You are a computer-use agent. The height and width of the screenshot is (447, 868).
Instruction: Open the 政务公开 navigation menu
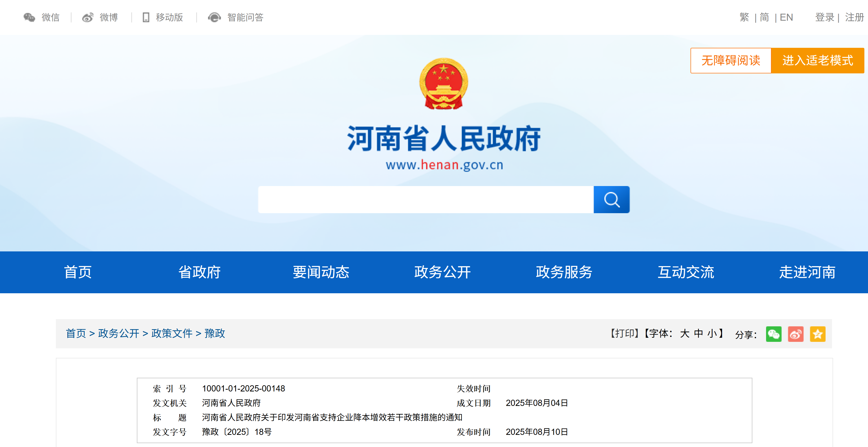[442, 272]
